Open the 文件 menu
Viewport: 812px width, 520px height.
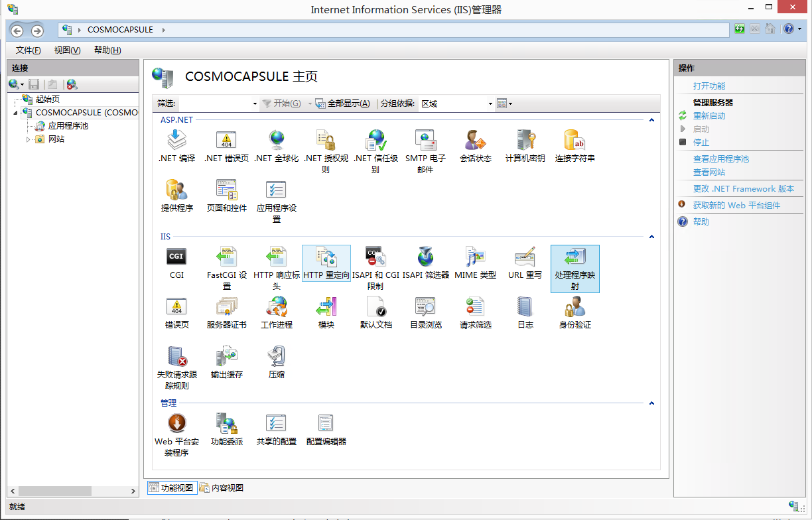pos(29,50)
